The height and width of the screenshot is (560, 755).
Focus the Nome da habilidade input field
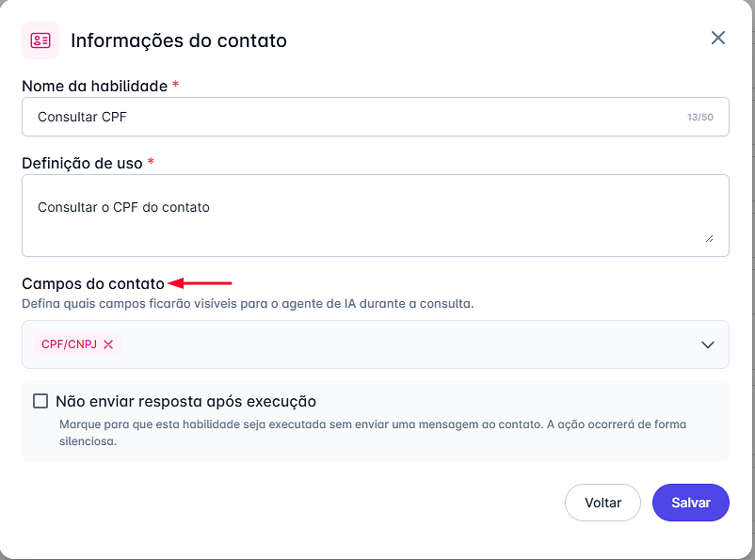point(358,118)
